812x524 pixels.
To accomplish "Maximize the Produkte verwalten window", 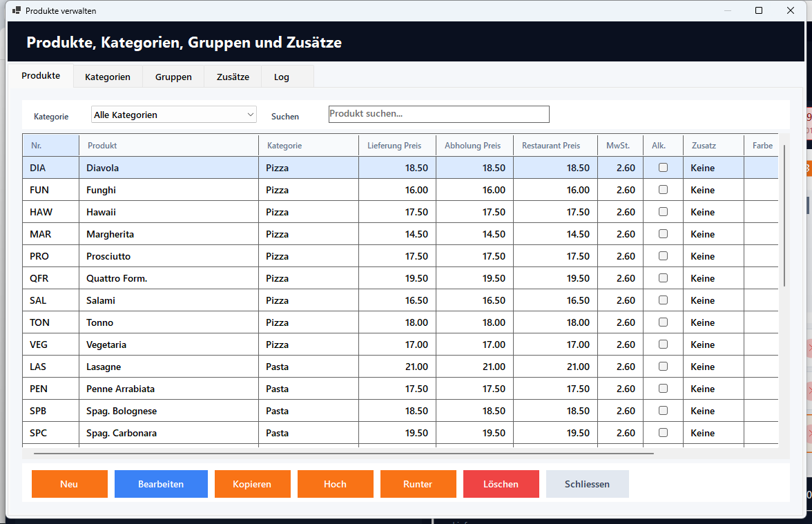I will coord(759,10).
